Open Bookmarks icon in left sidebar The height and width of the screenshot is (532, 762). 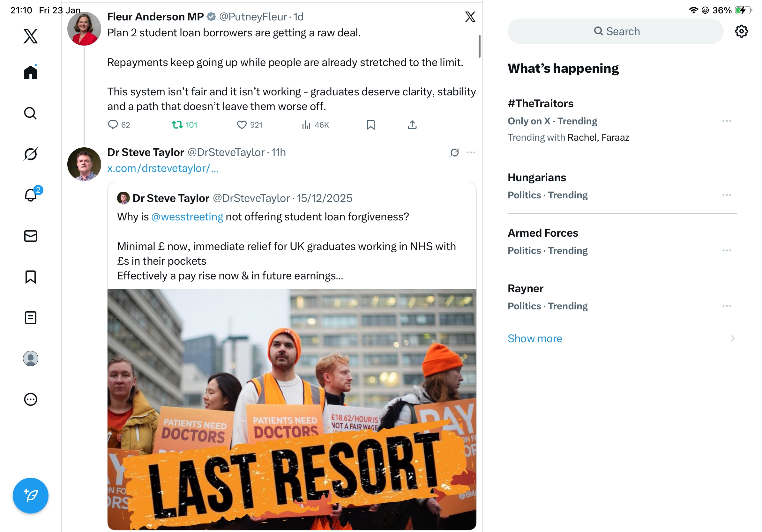click(31, 277)
